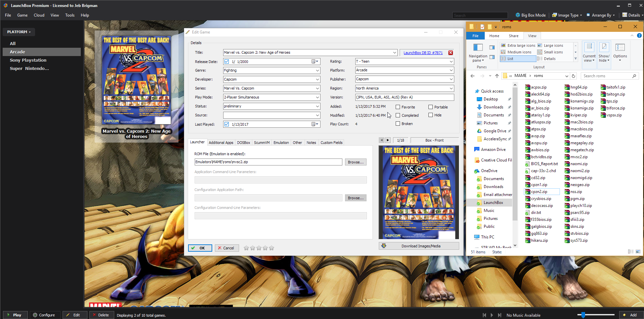Open the Region dropdown

[451, 88]
